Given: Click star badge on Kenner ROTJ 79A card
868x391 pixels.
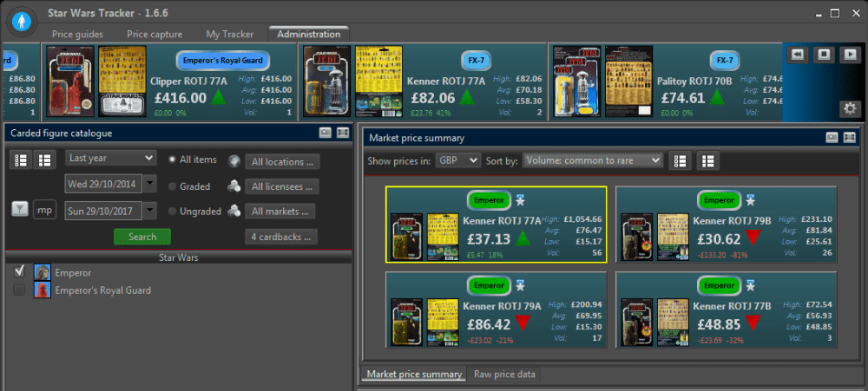Looking at the screenshot, I should pos(520,285).
